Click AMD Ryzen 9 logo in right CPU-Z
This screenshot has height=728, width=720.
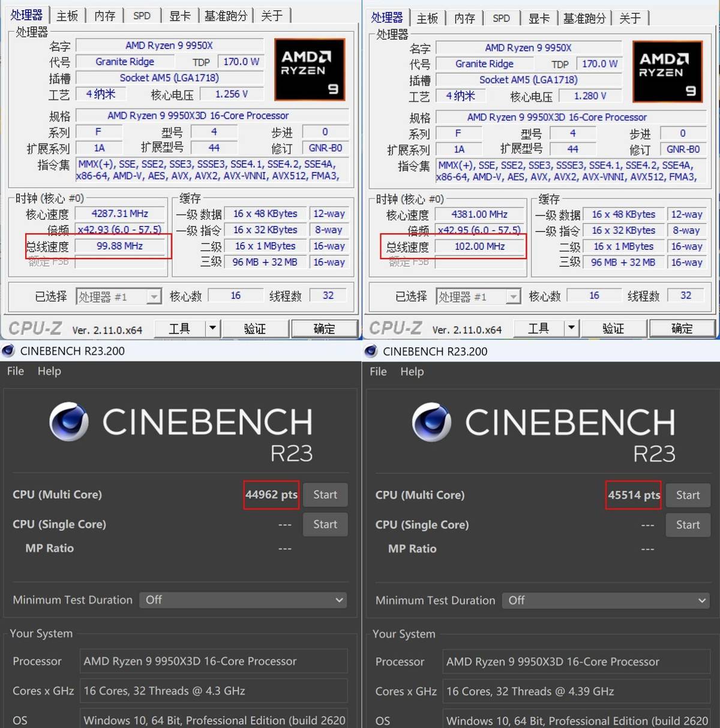point(667,71)
